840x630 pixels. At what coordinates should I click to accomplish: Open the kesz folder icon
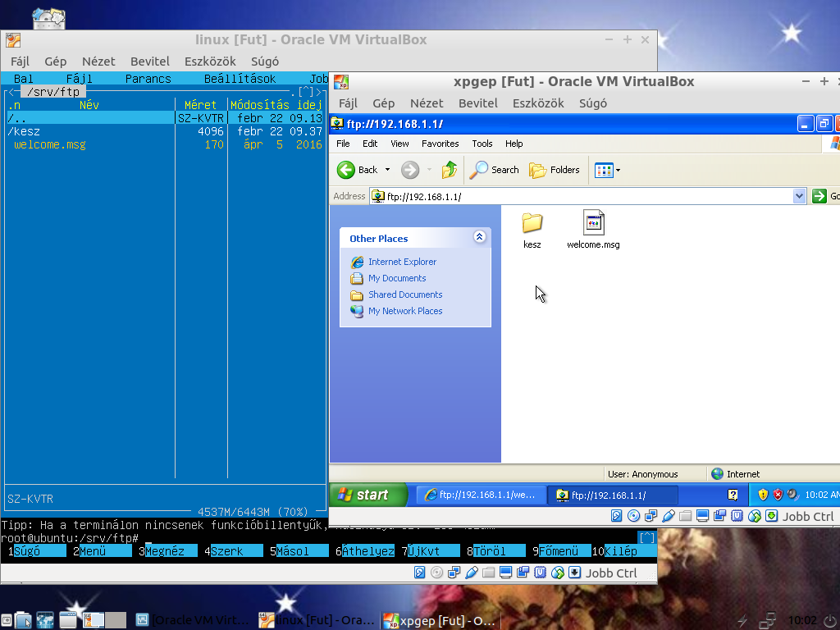pos(532,224)
